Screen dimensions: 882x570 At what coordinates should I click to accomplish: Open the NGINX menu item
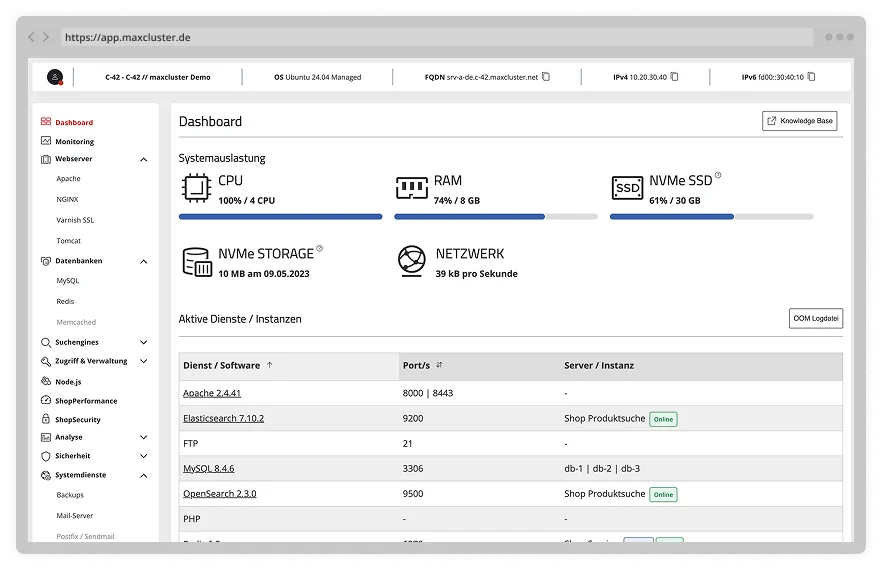click(x=67, y=199)
